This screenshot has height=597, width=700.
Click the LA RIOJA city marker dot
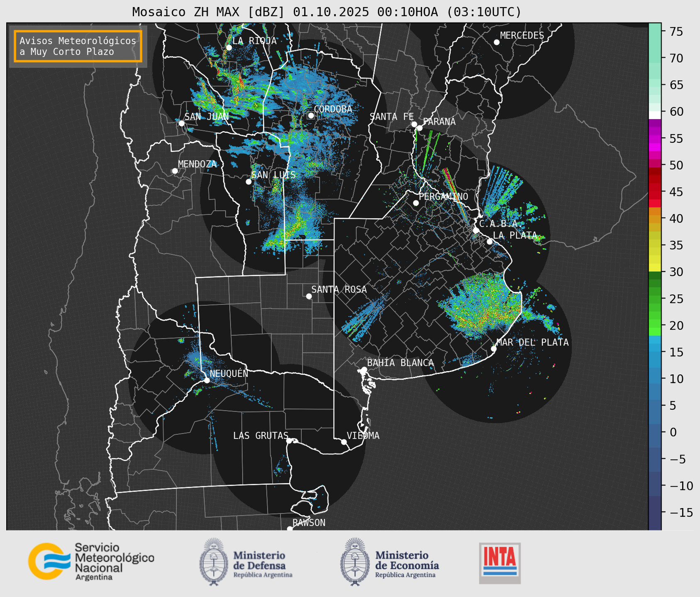(x=229, y=48)
